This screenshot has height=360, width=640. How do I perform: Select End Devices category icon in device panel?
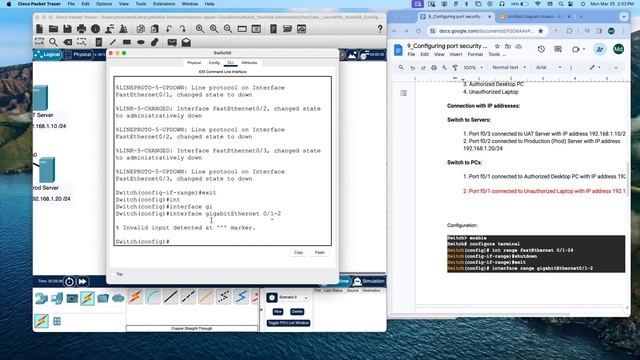click(x=72, y=298)
